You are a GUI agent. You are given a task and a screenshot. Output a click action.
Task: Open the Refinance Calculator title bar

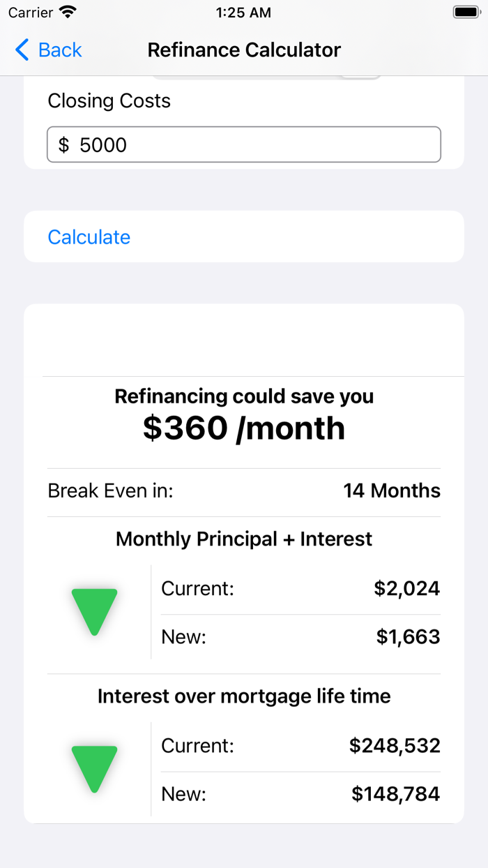tap(243, 50)
